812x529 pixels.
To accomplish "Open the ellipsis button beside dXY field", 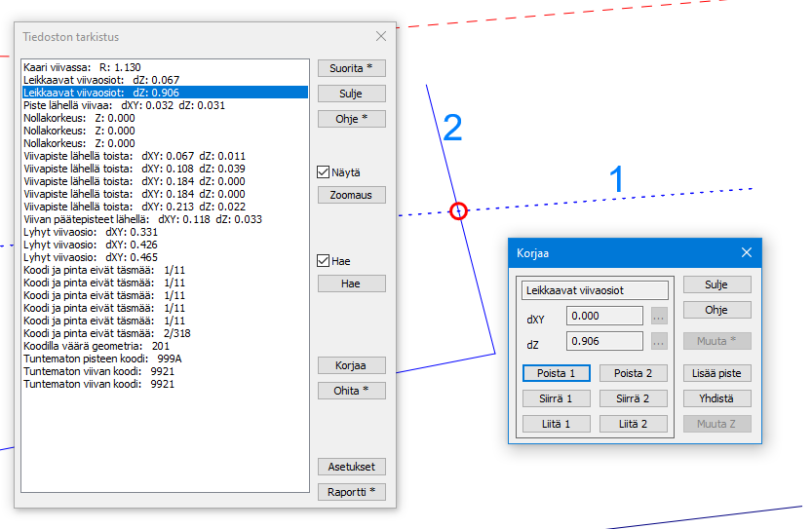I will (659, 316).
